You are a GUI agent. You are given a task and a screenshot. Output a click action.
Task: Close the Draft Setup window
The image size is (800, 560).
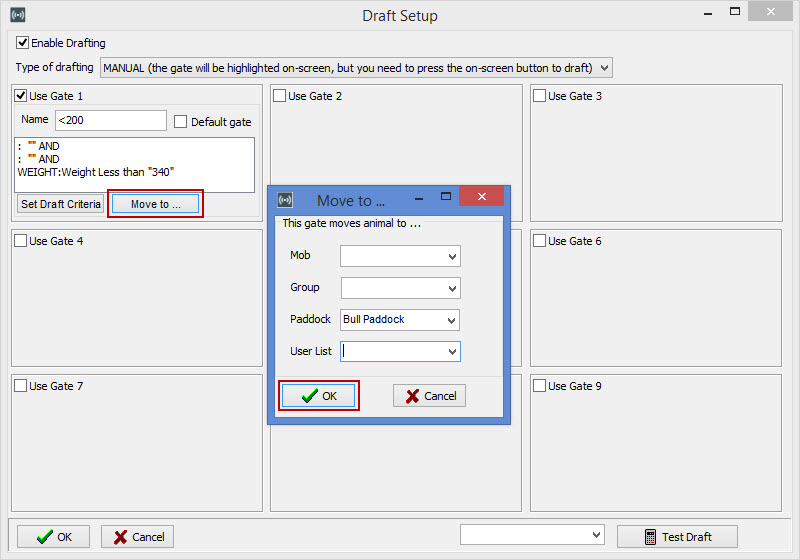(770, 11)
